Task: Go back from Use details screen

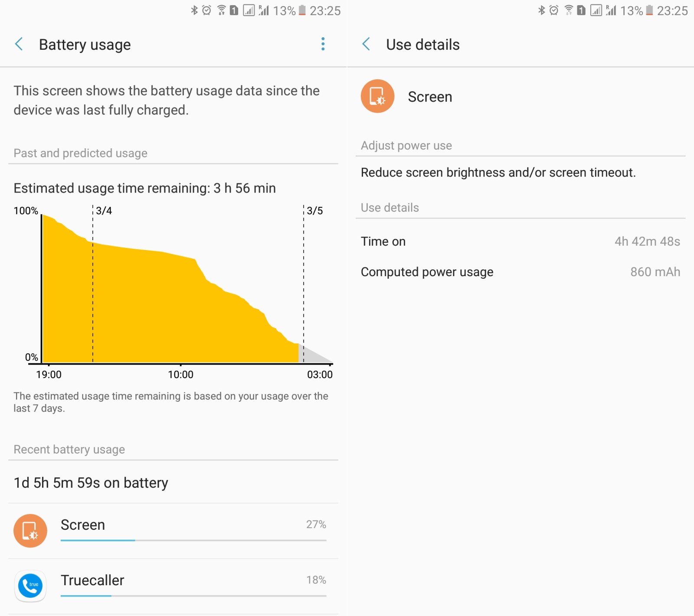Action: (x=367, y=44)
